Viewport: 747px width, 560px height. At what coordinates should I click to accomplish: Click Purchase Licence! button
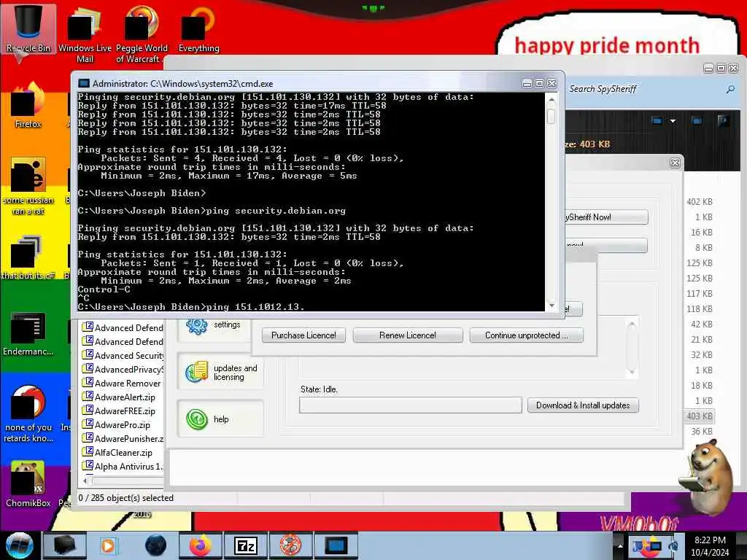click(303, 335)
